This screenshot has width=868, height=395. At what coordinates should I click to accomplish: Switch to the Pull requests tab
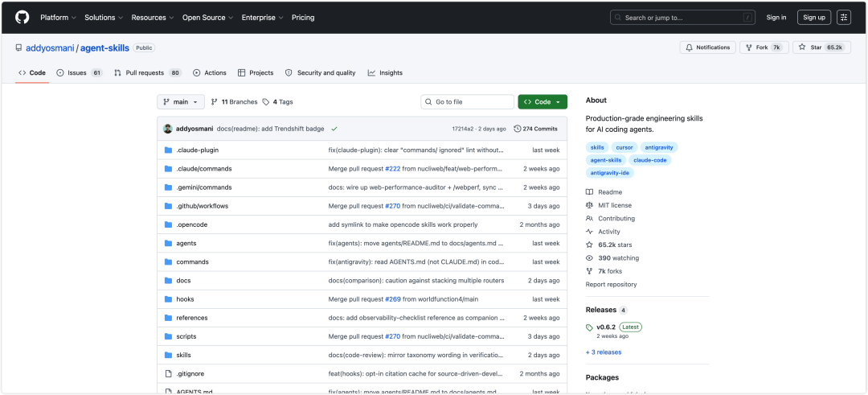(x=148, y=72)
